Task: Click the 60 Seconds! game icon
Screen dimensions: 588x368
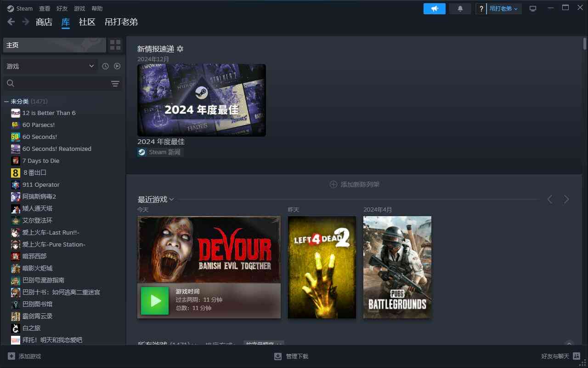Action: coord(16,137)
